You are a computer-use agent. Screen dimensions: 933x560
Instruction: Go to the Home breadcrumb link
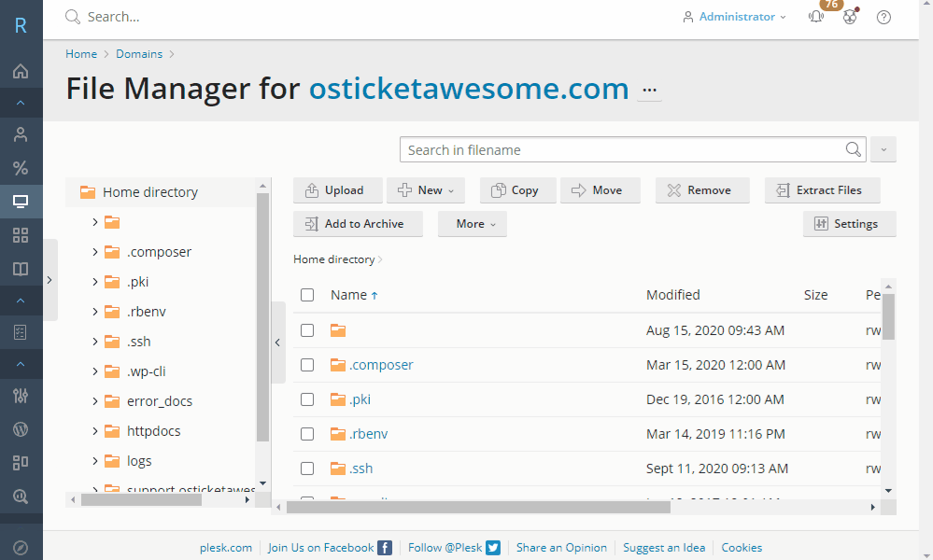[x=81, y=53]
